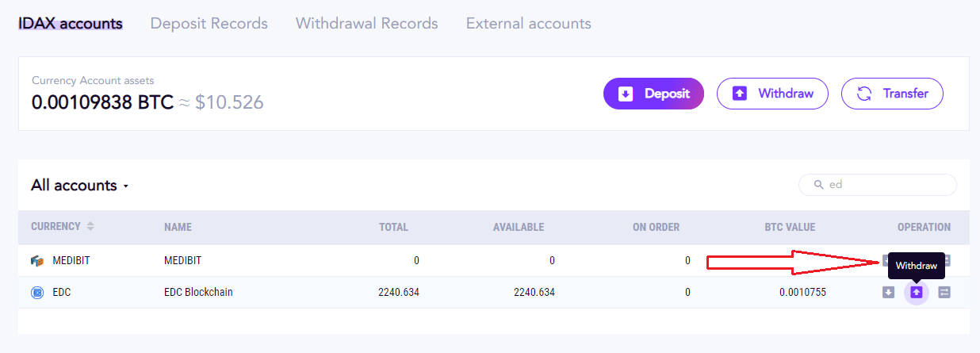Click the magnifier icon in the search box
This screenshot has width=980, height=353.
click(x=819, y=185)
